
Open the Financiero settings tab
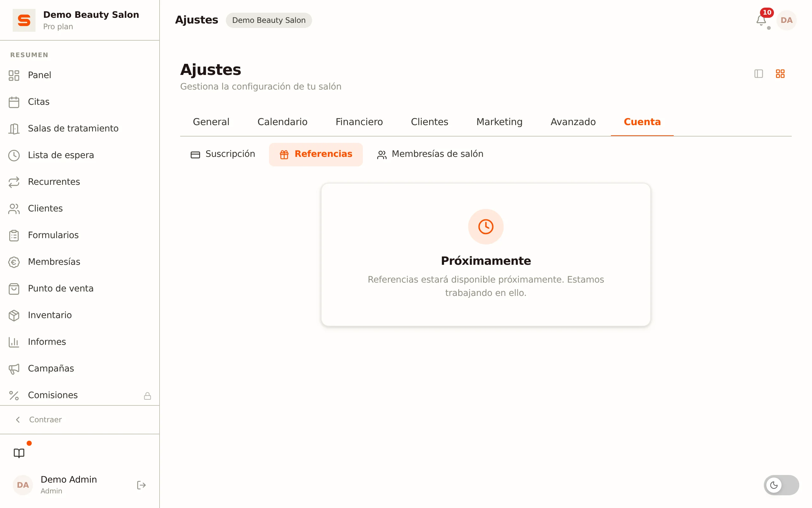pyautogui.click(x=359, y=122)
